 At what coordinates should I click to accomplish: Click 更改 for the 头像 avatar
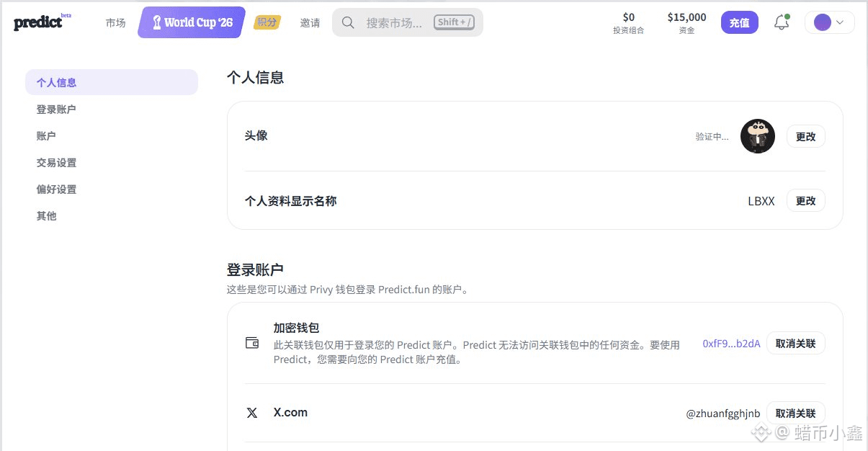805,136
